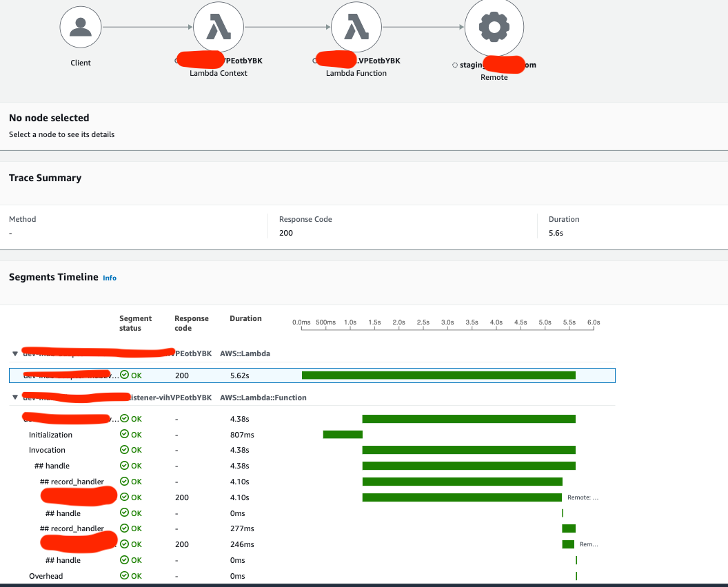The height and width of the screenshot is (587, 728).
Task: Click OK status icon in 5.62s row
Action: [124, 375]
